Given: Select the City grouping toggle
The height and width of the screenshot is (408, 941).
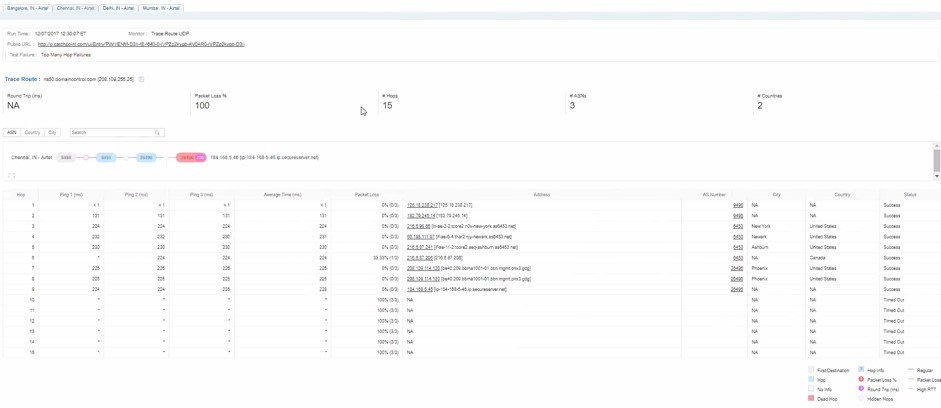Looking at the screenshot, I should 53,132.
